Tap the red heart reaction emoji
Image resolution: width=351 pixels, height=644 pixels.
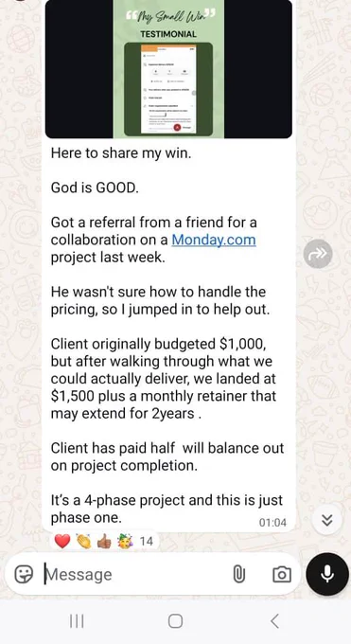62,542
